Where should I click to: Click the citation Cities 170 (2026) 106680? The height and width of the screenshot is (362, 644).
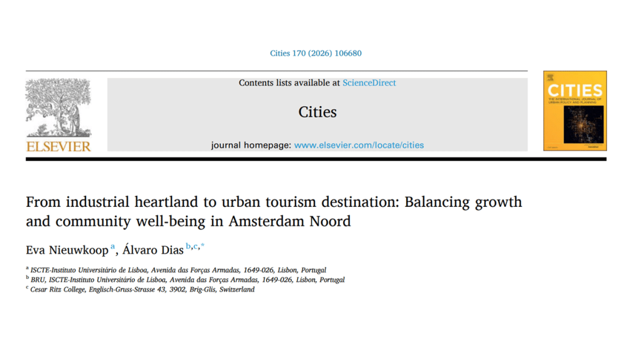pyautogui.click(x=315, y=53)
